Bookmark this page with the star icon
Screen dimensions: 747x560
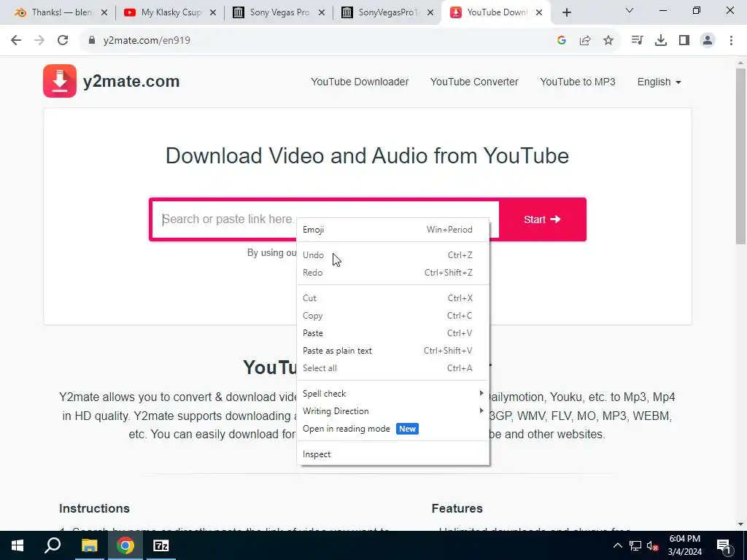click(608, 41)
